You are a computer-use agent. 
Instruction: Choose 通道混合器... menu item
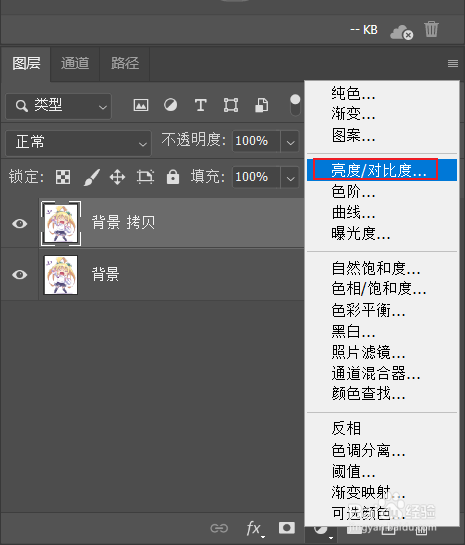382,373
